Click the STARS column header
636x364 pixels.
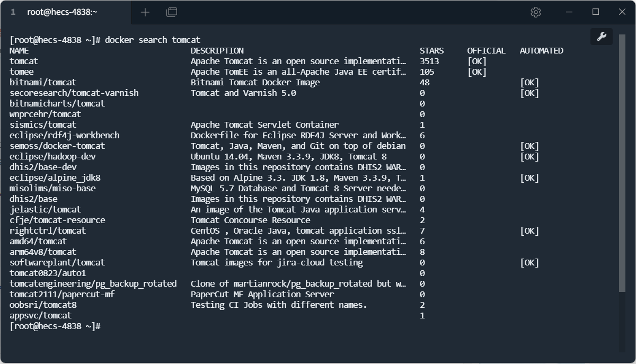(432, 51)
